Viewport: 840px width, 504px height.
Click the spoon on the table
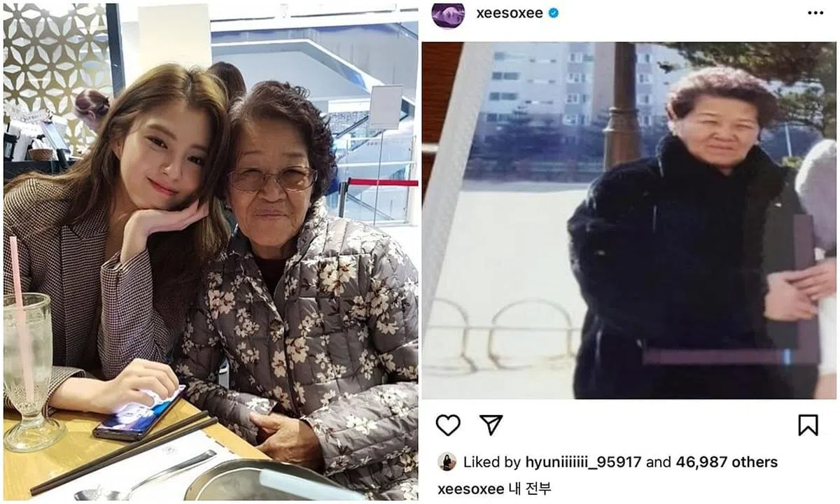pyautogui.click(x=146, y=479)
